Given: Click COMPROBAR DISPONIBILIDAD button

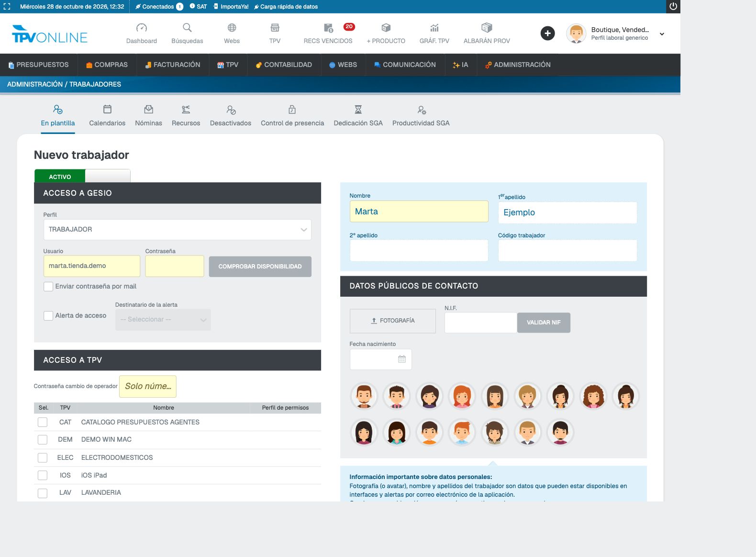Looking at the screenshot, I should (x=260, y=267).
